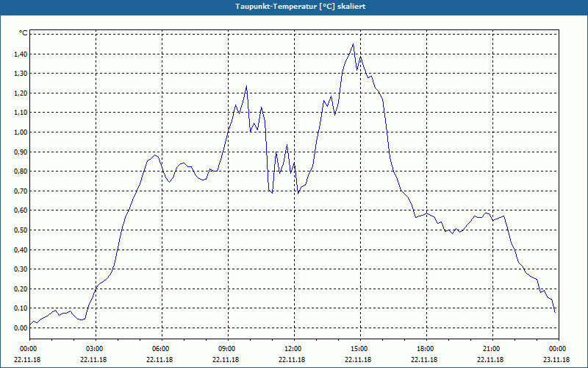Click the '0,40' y-axis value
588x368 pixels.
21,250
